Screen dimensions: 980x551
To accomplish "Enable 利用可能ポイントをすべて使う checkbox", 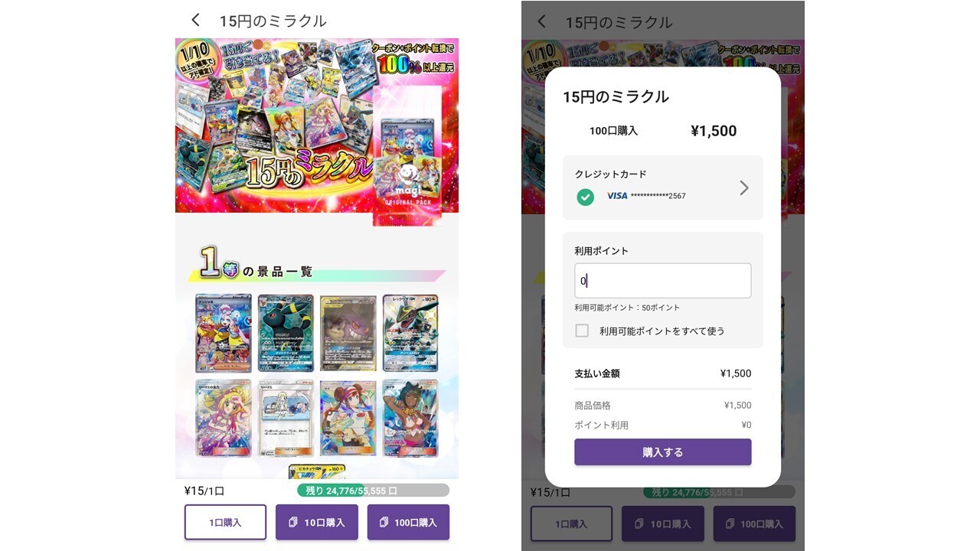I will (583, 331).
